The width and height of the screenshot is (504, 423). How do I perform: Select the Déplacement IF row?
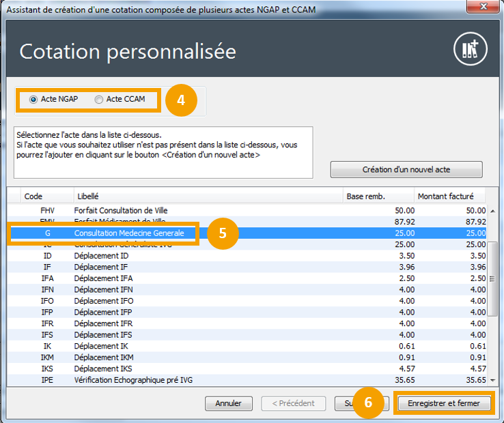(247, 267)
